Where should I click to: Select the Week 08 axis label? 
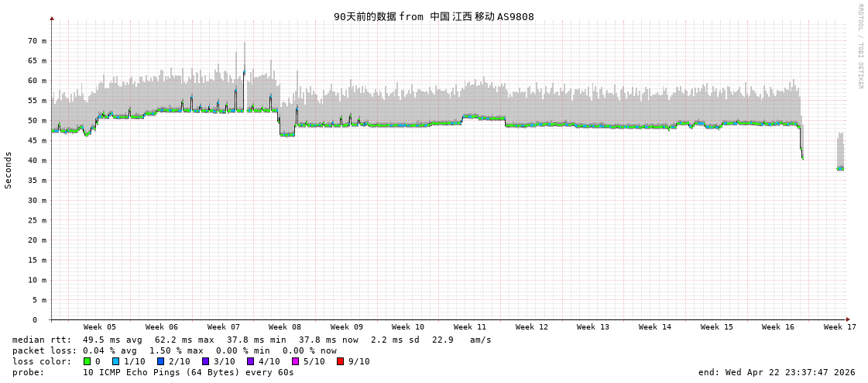point(285,327)
